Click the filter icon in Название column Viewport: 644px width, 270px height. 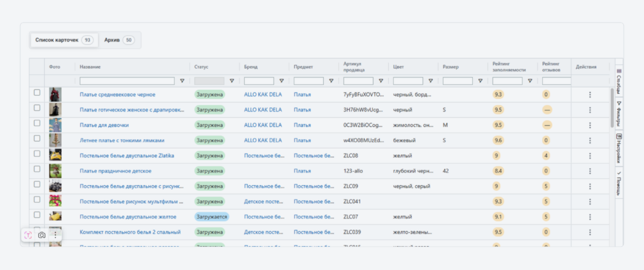182,81
